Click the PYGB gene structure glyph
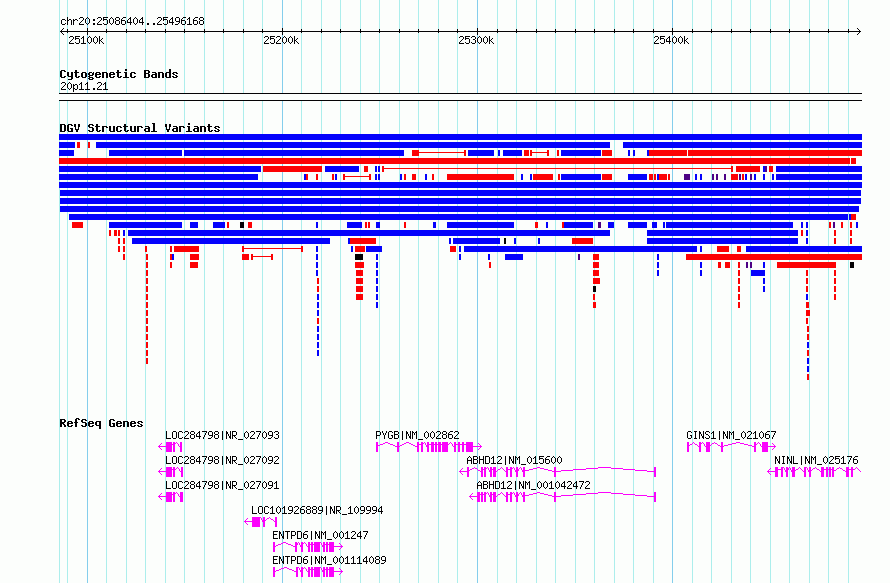 click(x=429, y=447)
